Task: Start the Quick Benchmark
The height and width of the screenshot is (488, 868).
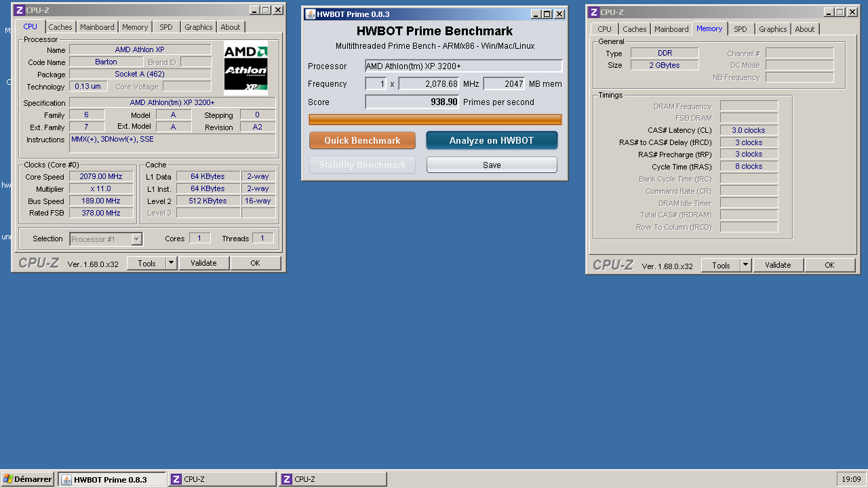Action: click(362, 140)
